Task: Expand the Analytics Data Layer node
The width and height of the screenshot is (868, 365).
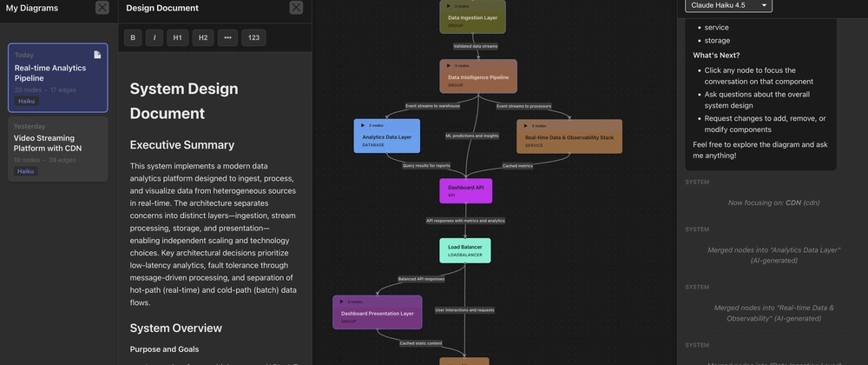Action: point(363,125)
